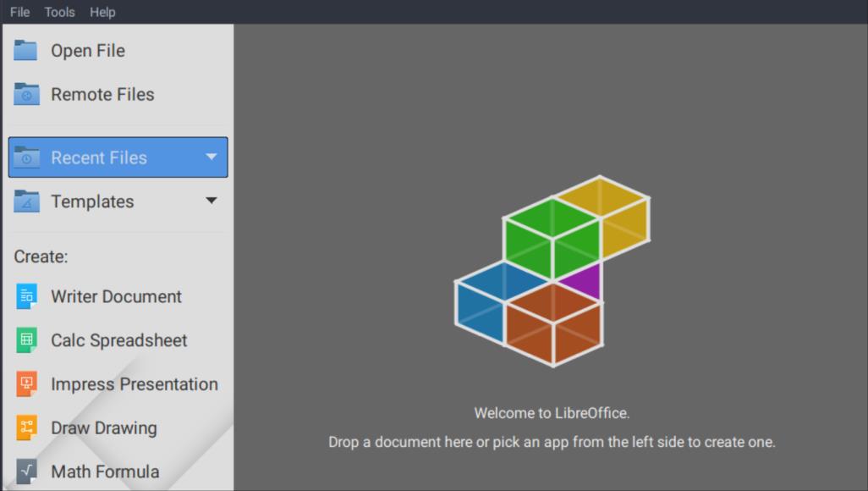
Task: Click the 'Welcome to LibreOffice' text
Action: (552, 414)
